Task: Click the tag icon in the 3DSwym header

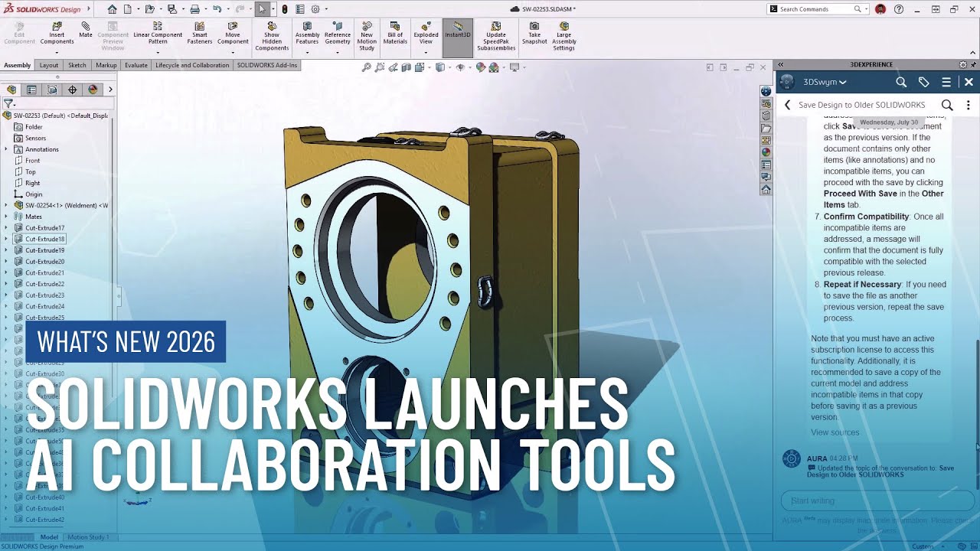Action: click(x=924, y=82)
